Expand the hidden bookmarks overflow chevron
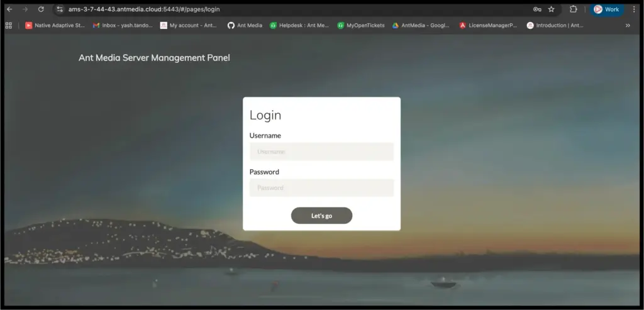The width and height of the screenshot is (644, 310). (628, 25)
